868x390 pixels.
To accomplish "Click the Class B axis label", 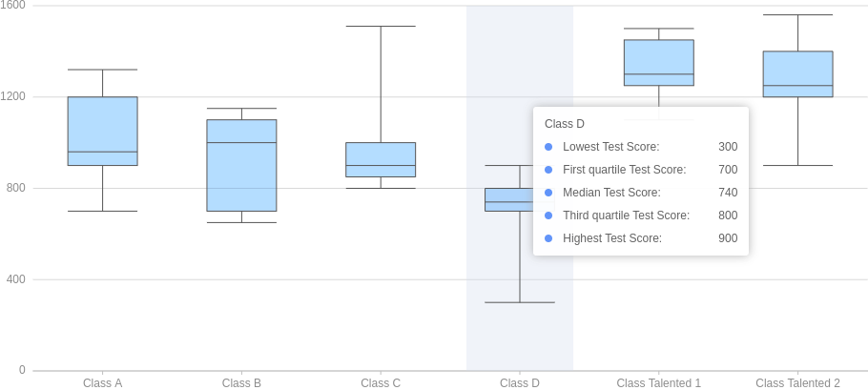I will [242, 383].
